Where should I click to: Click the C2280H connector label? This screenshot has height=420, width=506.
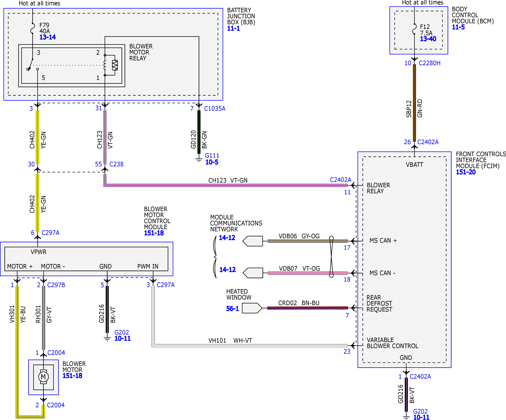[430, 63]
